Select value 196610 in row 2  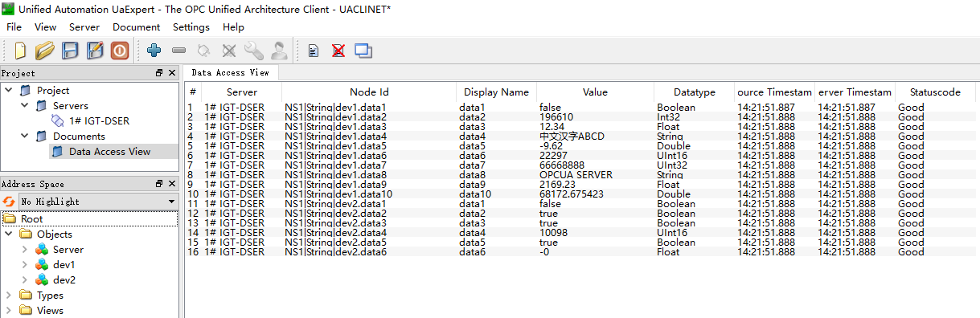(x=556, y=117)
